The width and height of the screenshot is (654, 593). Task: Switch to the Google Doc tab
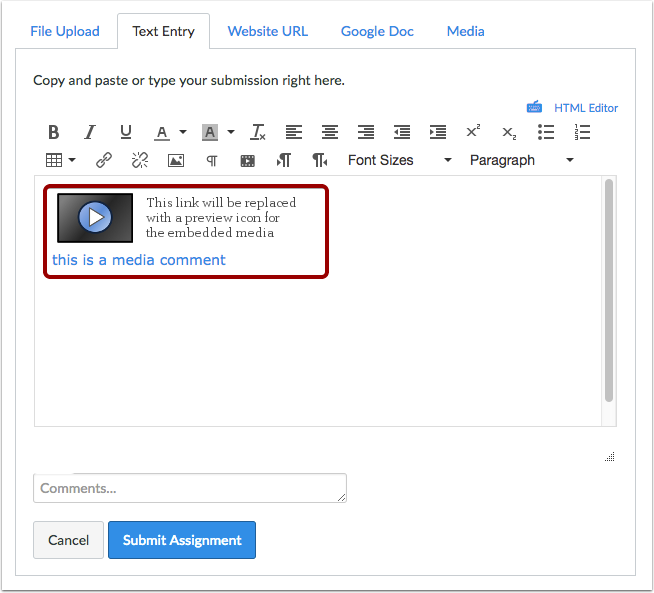(x=377, y=31)
